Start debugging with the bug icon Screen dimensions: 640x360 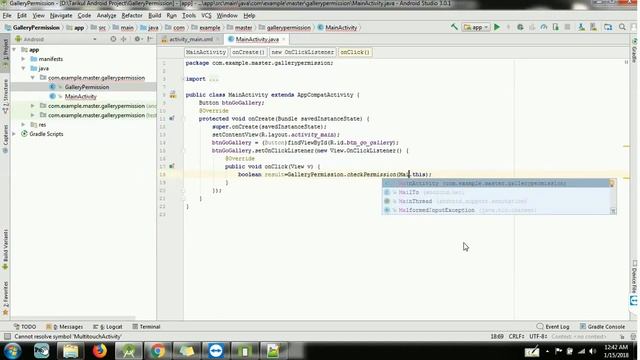tap(520, 27)
